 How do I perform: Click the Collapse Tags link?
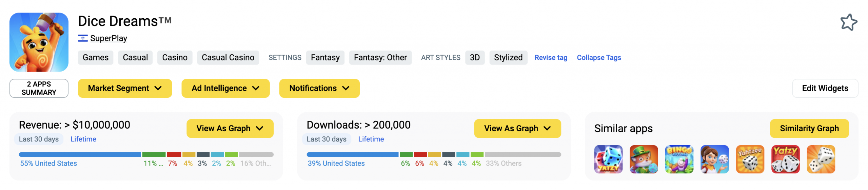599,58
